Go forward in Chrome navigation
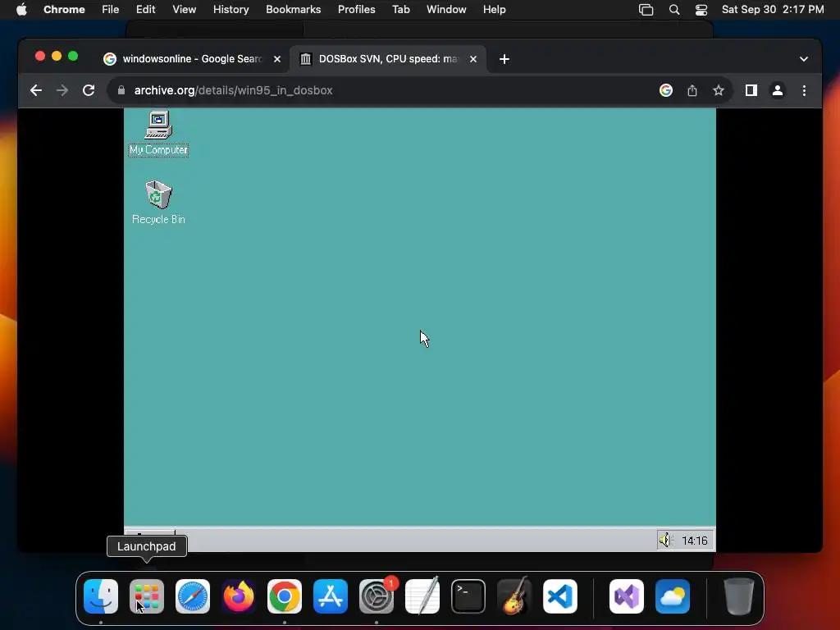The image size is (840, 630). (x=62, y=90)
